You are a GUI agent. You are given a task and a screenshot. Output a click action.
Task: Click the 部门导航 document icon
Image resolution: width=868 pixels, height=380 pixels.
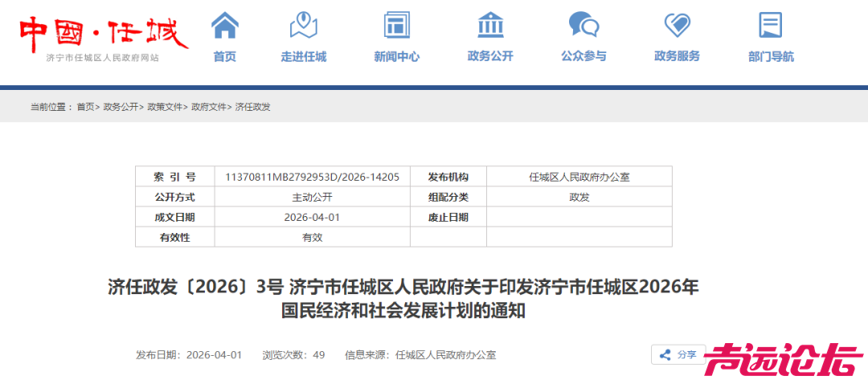click(771, 25)
